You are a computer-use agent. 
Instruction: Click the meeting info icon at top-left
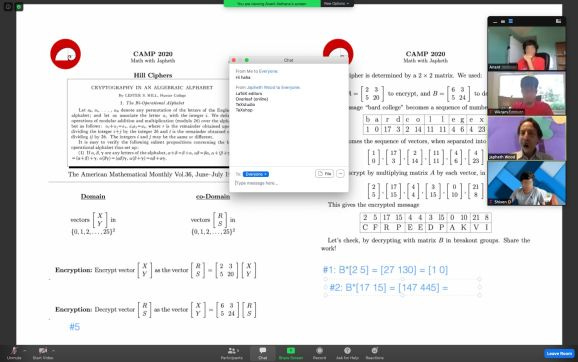click(8, 7)
